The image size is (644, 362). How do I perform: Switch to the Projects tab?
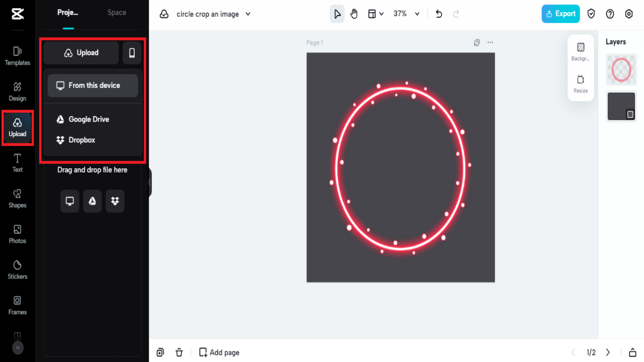[x=67, y=12]
